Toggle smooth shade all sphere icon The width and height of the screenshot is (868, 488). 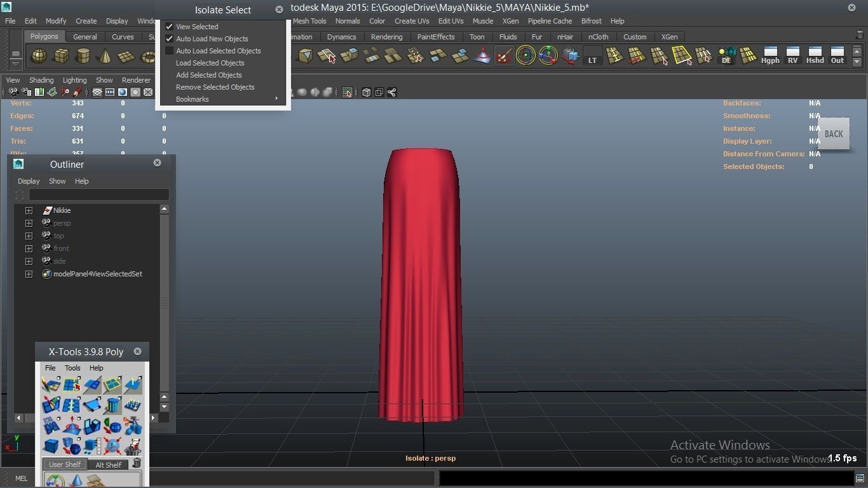[123, 92]
